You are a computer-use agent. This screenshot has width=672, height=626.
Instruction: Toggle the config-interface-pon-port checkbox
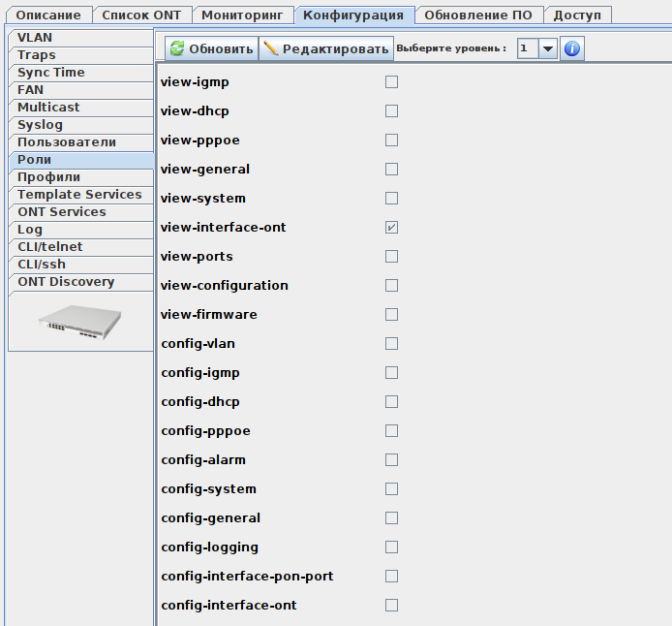[x=391, y=577]
